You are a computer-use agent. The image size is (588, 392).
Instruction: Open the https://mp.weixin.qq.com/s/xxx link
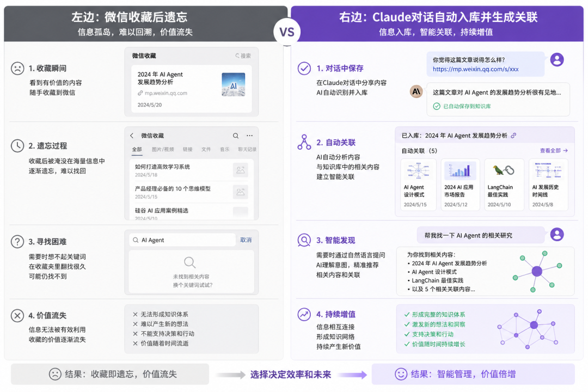point(475,69)
